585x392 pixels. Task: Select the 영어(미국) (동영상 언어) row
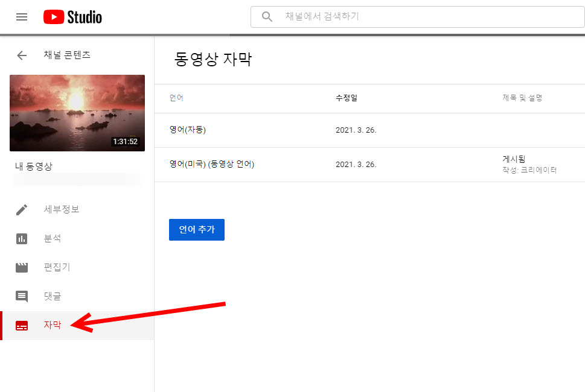[x=369, y=165]
